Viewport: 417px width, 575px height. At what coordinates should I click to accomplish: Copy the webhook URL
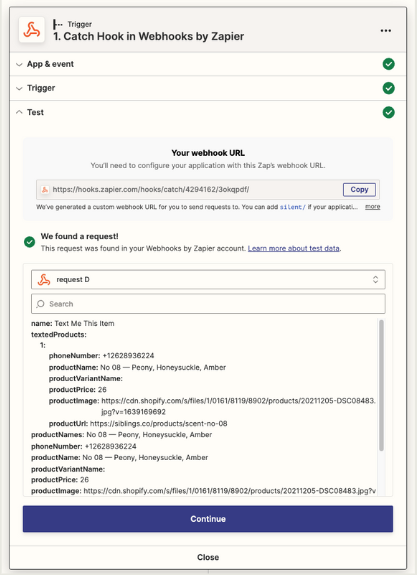click(359, 190)
